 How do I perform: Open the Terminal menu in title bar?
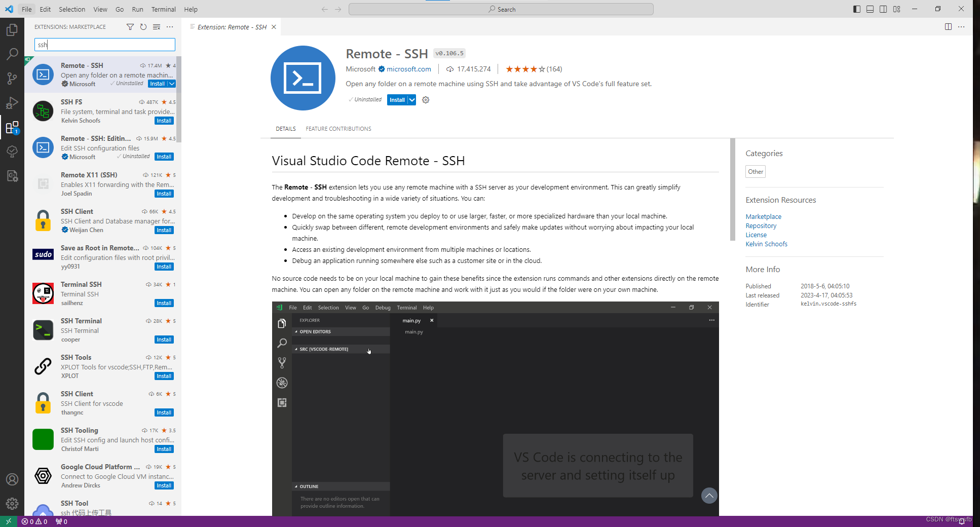[164, 9]
